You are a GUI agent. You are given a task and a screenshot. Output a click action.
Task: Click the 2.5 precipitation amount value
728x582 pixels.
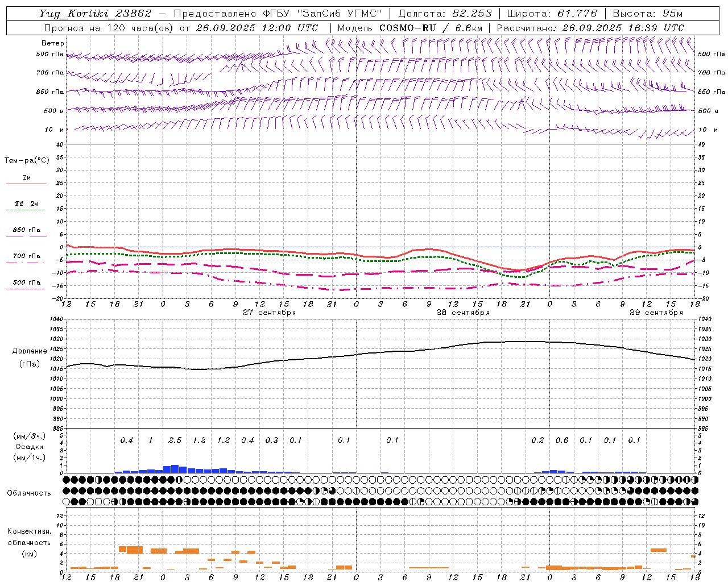[175, 440]
